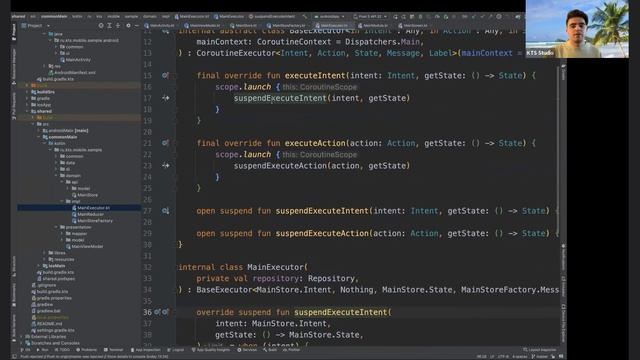Collapse the impl package arrow
The height and width of the screenshot is (360, 640).
[x=62, y=201]
